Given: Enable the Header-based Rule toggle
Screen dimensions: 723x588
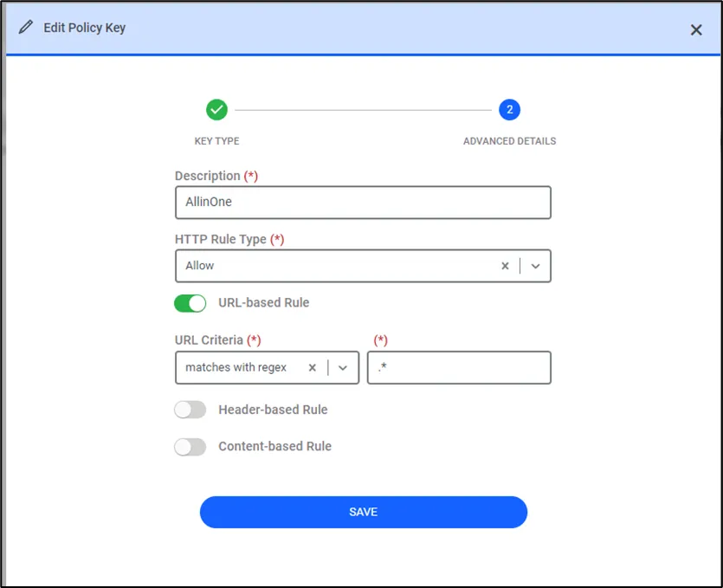Looking at the screenshot, I should (190, 410).
